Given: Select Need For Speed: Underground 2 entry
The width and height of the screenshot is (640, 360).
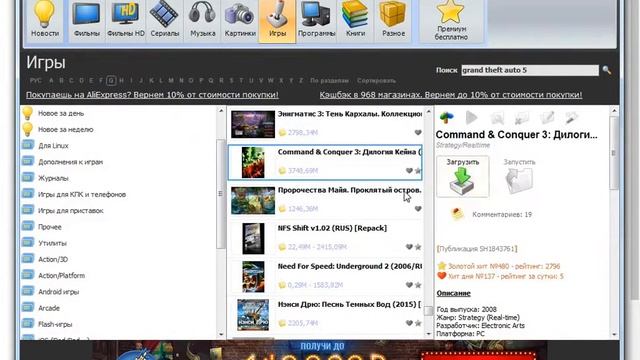Looking at the screenshot, I should tap(325, 277).
